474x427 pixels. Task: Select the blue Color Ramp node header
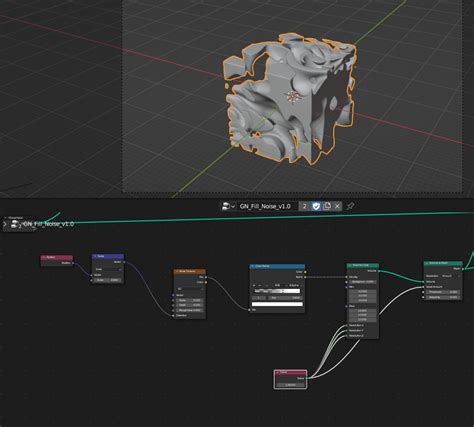coord(277,266)
